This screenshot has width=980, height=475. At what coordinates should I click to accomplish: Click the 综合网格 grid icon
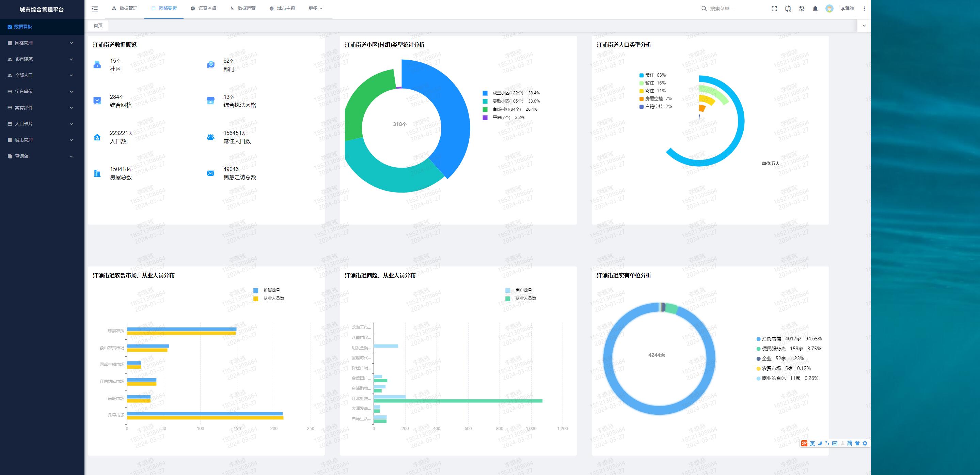97,101
